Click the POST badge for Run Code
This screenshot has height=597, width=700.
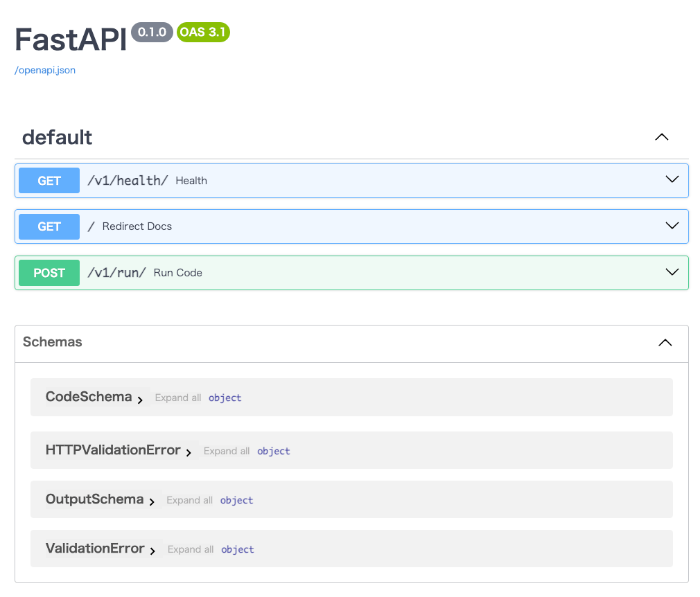49,273
